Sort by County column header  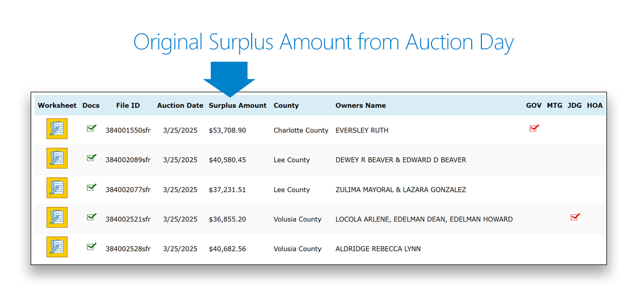tap(286, 106)
